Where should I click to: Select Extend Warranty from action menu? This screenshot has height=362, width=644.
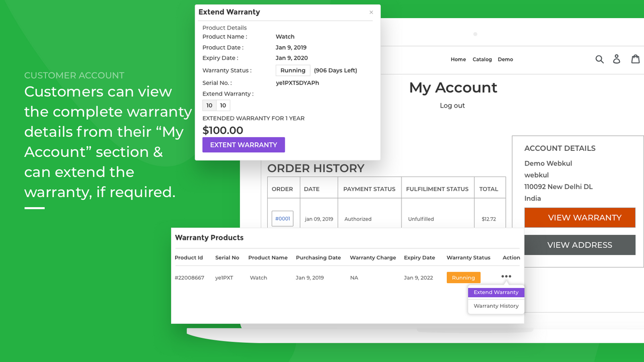point(496,292)
